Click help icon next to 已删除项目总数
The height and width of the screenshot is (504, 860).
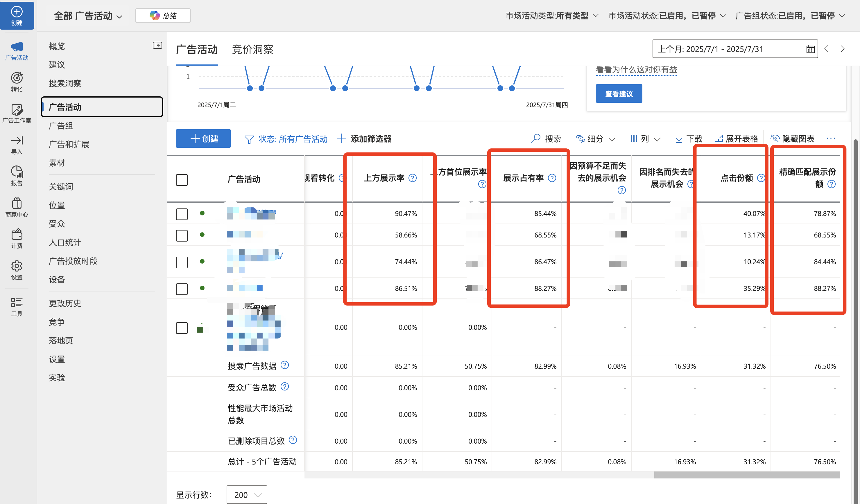pos(293,440)
